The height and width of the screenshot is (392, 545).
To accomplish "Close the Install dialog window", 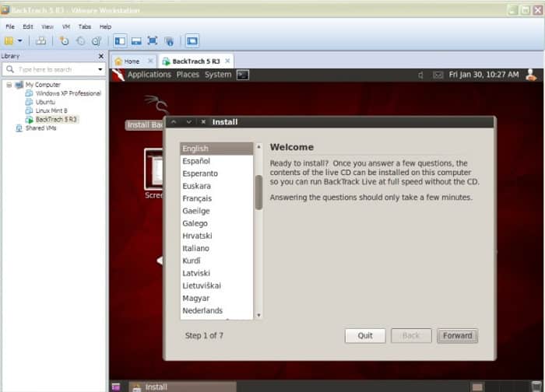I will pyautogui.click(x=203, y=122).
